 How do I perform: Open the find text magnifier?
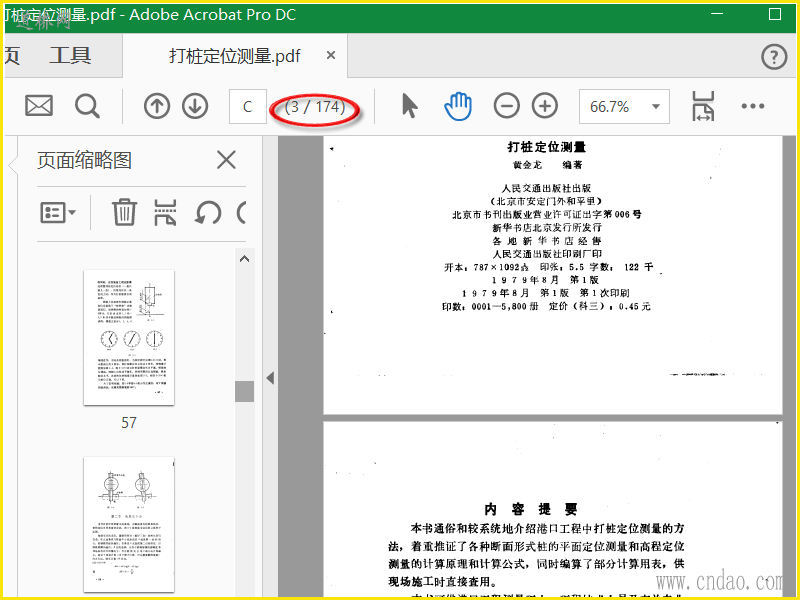(87, 106)
